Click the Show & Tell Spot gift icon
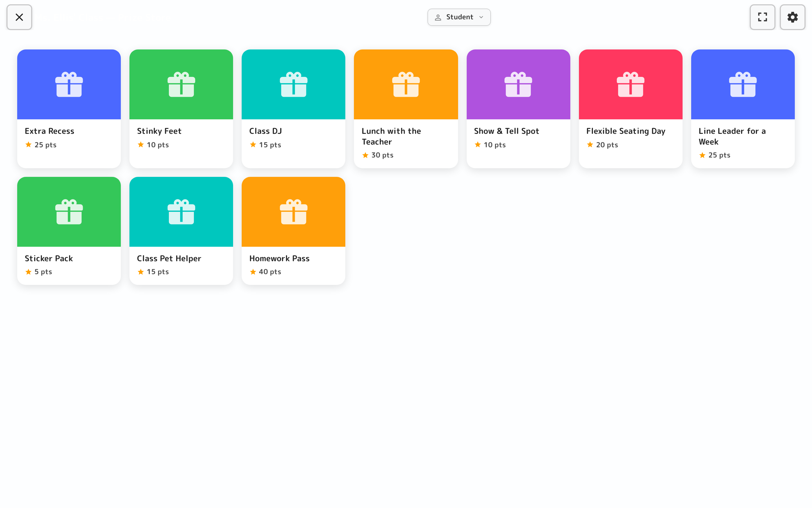 click(518, 84)
